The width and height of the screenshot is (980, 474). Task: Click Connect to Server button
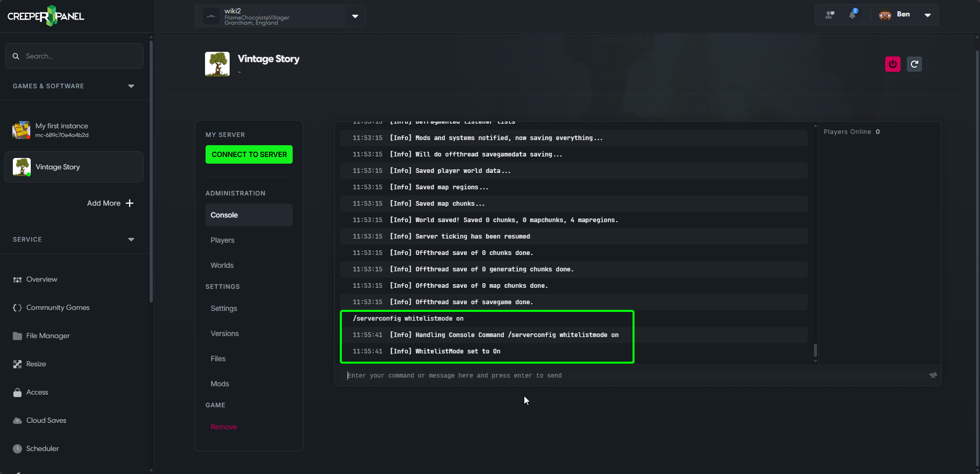(x=249, y=154)
